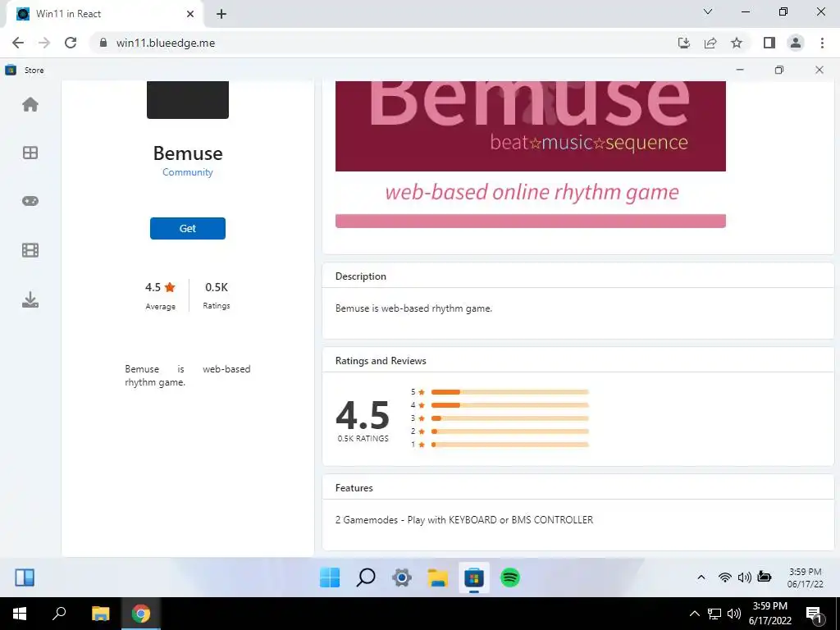Click the 1 star rating bar

(509, 444)
